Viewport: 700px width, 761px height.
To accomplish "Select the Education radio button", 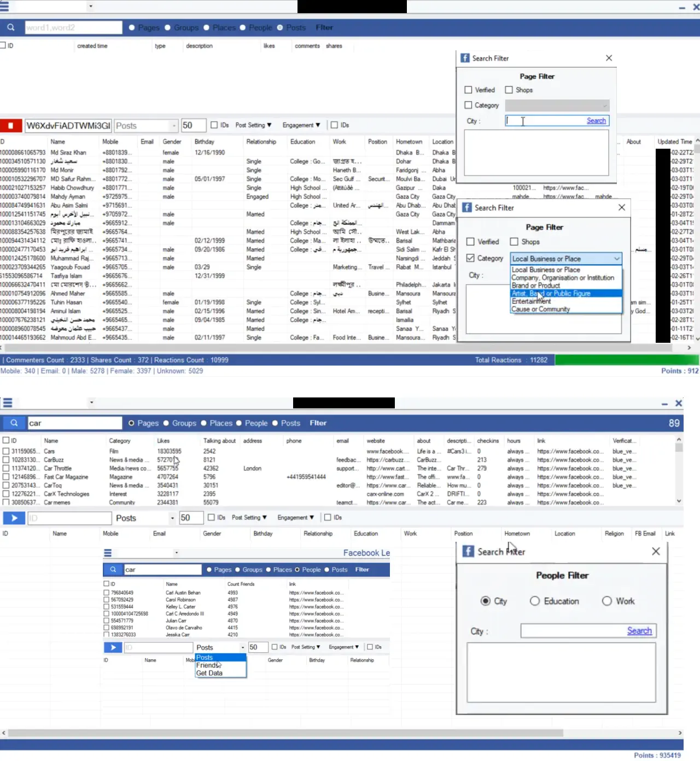I will 535,601.
